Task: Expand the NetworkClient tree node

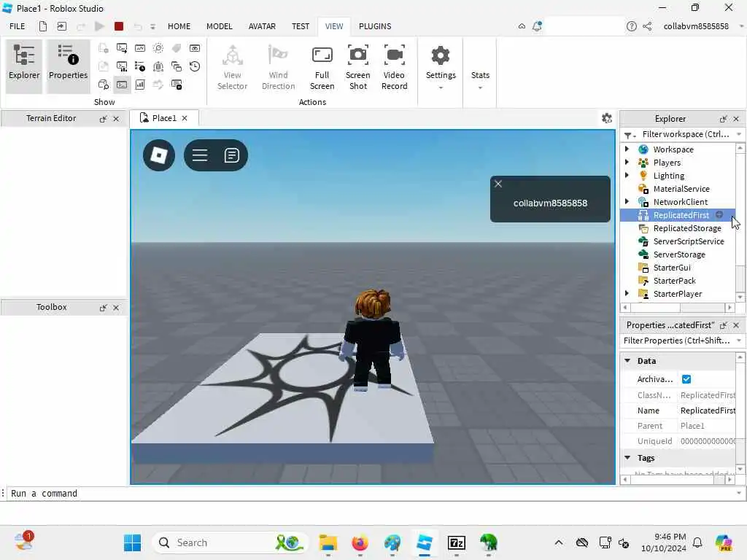Action: click(x=627, y=202)
